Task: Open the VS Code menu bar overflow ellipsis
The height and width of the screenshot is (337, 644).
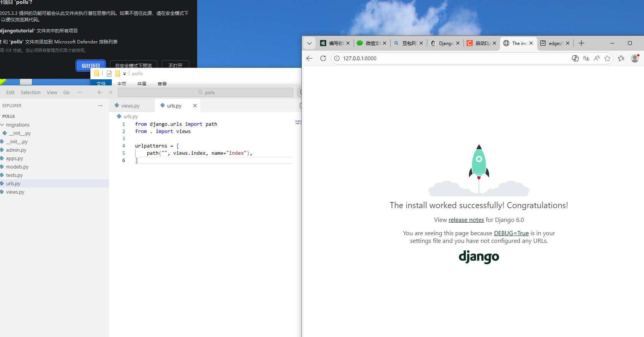Action: click(x=80, y=92)
